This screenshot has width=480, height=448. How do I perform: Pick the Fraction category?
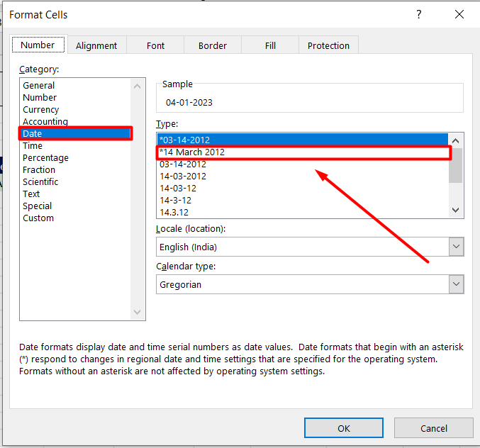[x=76, y=170]
